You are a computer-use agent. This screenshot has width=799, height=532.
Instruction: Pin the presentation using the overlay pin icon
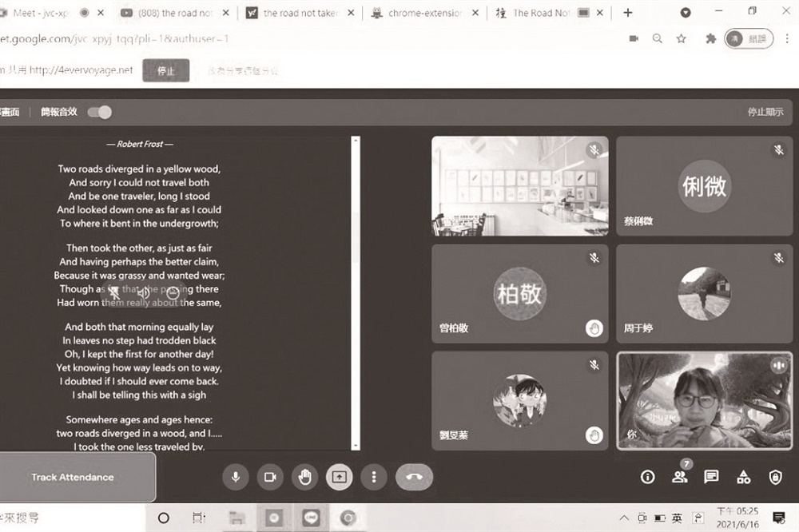(x=114, y=292)
